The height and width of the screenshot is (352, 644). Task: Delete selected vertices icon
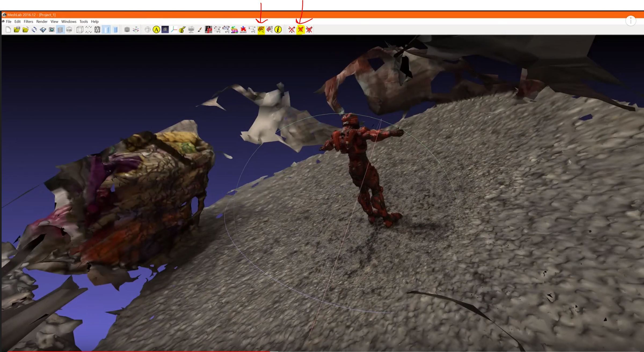[x=292, y=30]
